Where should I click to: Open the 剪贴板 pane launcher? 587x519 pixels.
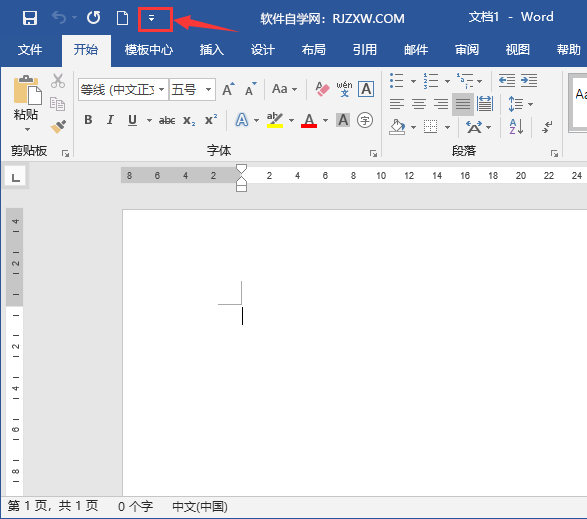click(x=66, y=154)
